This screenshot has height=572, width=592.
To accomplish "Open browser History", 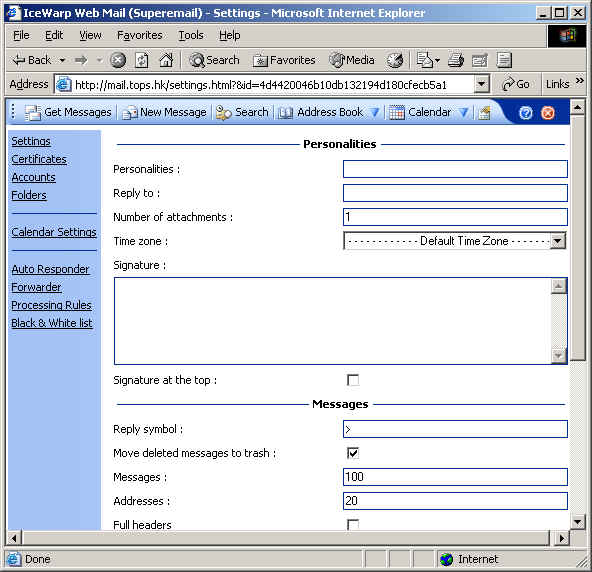I will point(395,60).
